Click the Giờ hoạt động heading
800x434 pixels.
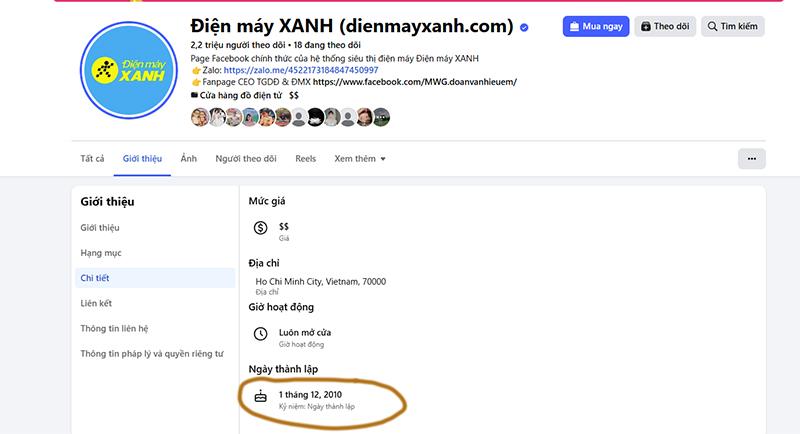click(281, 307)
